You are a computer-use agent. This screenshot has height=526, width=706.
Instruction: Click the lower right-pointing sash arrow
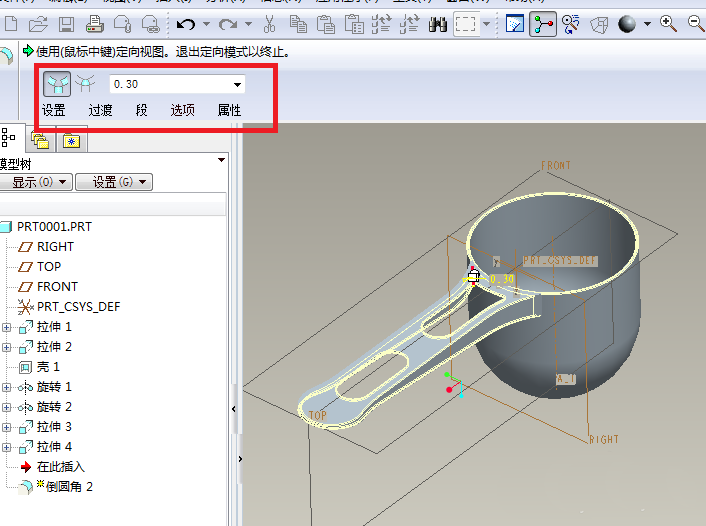(240, 459)
